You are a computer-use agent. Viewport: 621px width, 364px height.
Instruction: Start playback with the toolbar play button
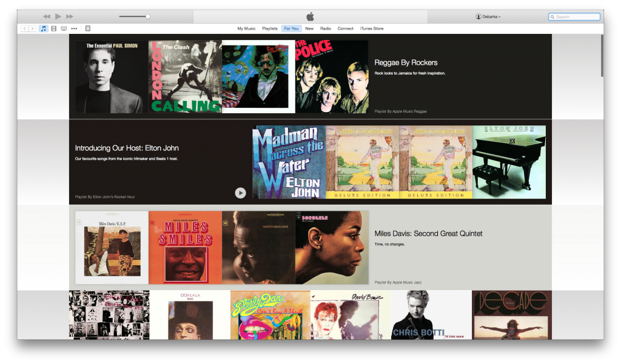[x=58, y=16]
